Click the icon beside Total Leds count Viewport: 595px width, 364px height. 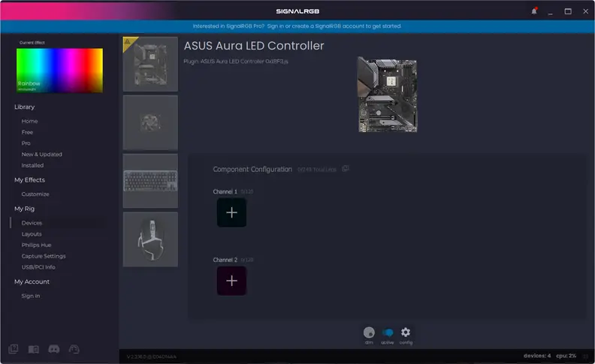[x=346, y=169]
